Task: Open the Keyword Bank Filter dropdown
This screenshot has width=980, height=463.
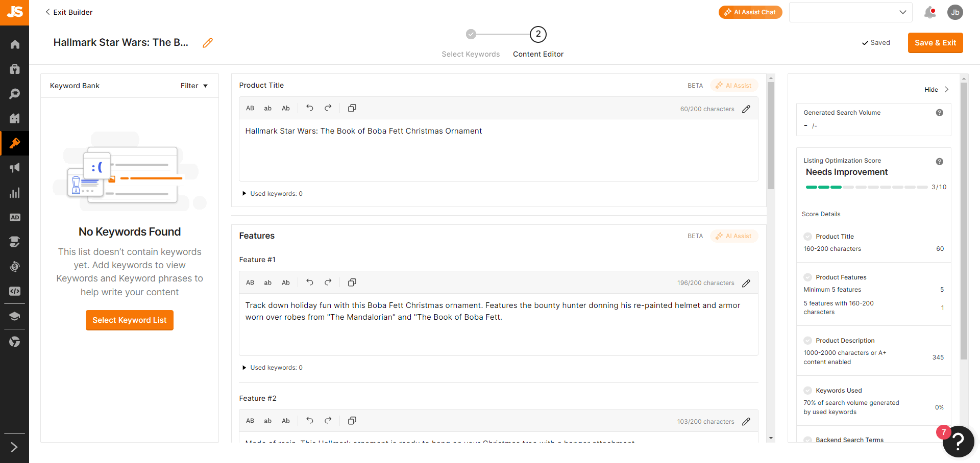Action: click(x=194, y=86)
